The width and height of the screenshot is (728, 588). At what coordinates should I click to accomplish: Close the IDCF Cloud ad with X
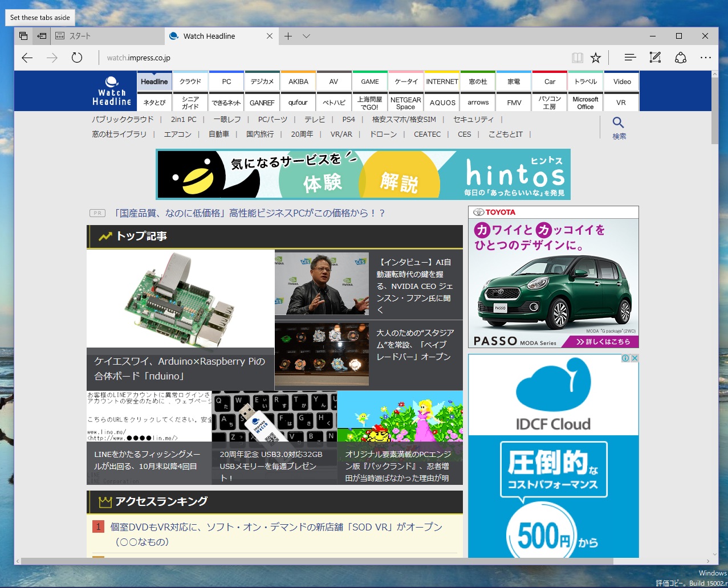pyautogui.click(x=635, y=358)
